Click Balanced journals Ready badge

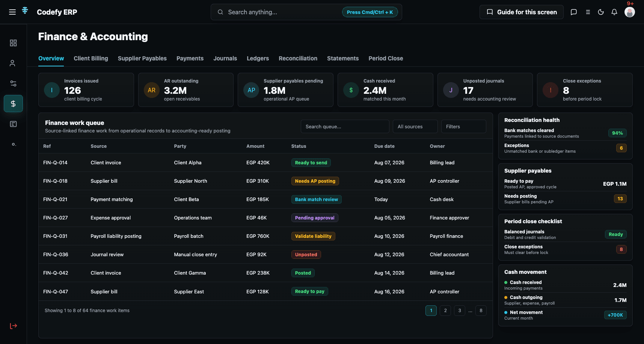616,234
